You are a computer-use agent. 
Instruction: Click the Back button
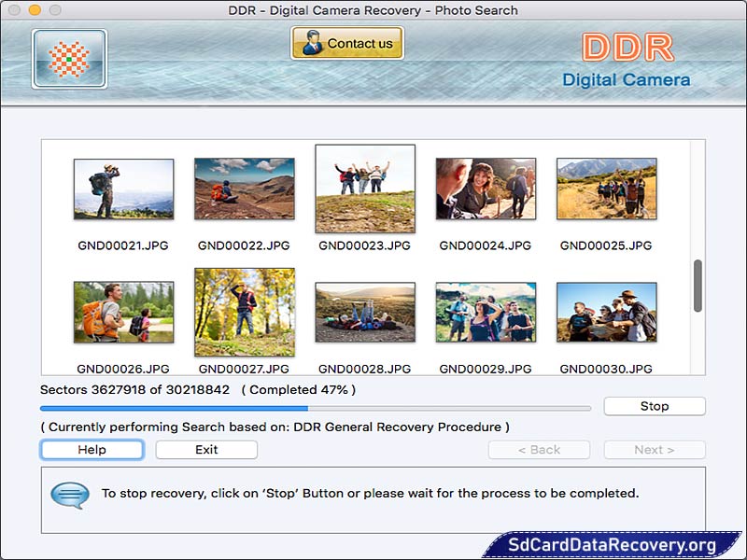coord(539,449)
